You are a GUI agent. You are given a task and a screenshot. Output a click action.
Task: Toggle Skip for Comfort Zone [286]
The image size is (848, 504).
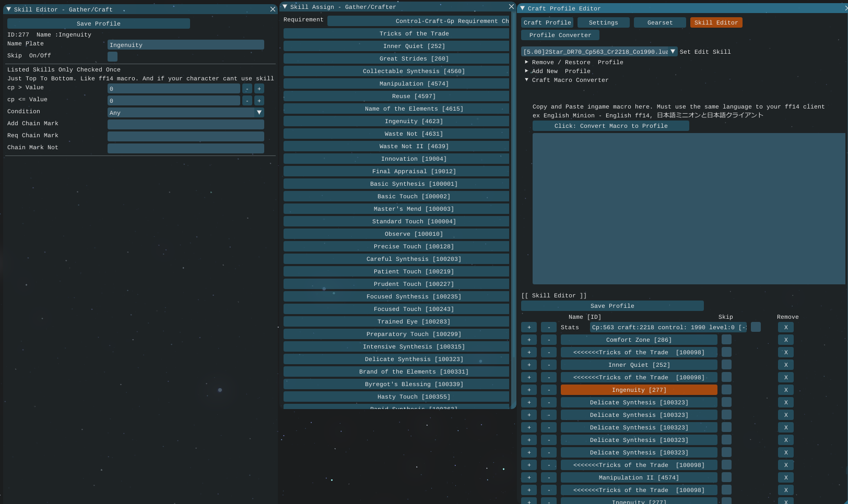pyautogui.click(x=726, y=340)
